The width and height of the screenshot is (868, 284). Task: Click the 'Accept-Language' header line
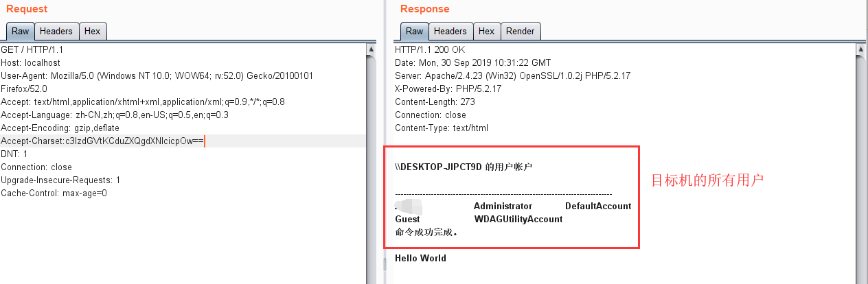click(115, 115)
